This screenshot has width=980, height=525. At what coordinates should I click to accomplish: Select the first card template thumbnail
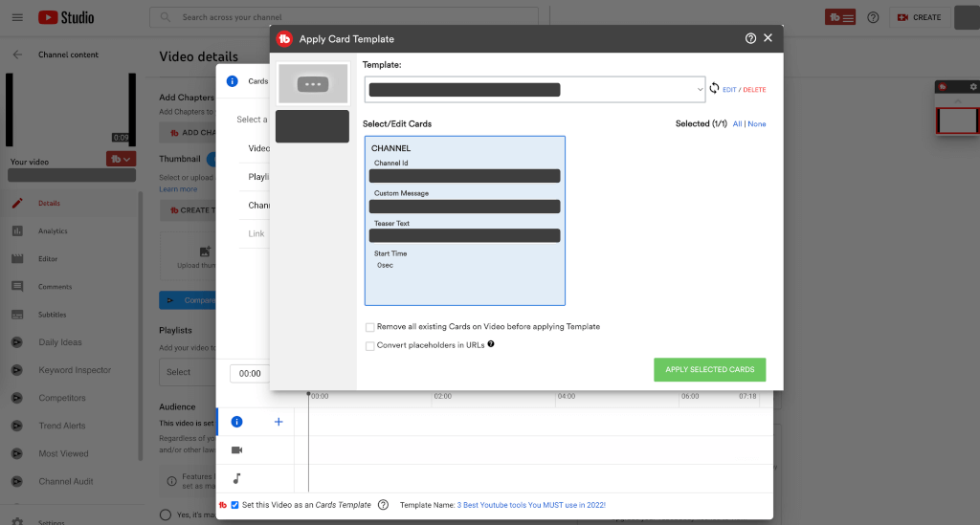pyautogui.click(x=312, y=84)
